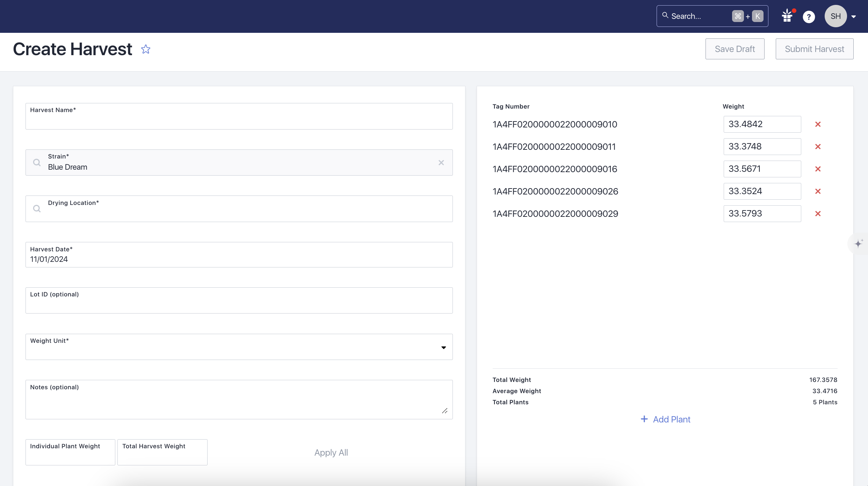868x486 pixels.
Task: Remove plant tag ending 9010
Action: click(818, 124)
